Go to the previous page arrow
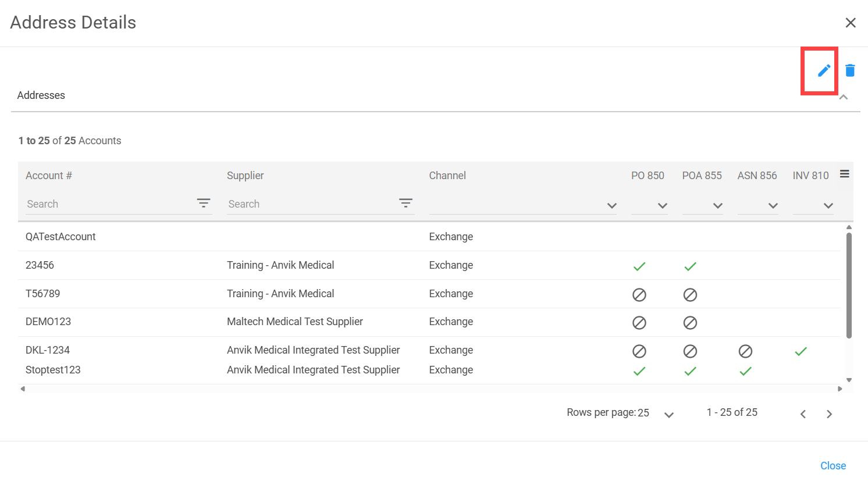 (803, 414)
